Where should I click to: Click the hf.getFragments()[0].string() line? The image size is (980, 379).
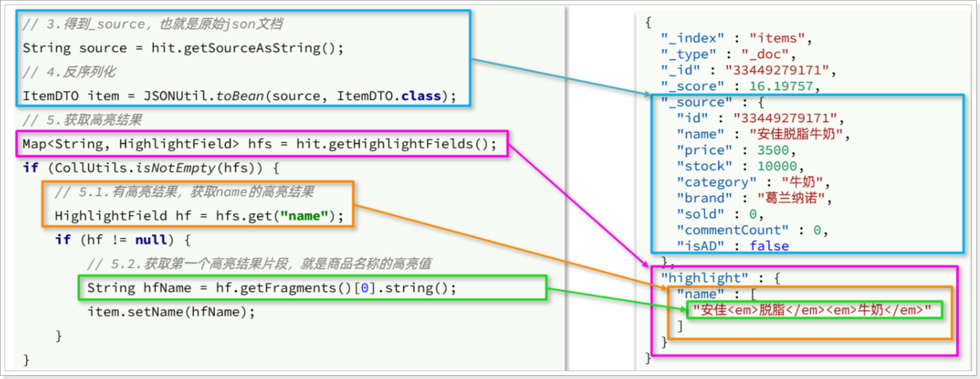[272, 288]
